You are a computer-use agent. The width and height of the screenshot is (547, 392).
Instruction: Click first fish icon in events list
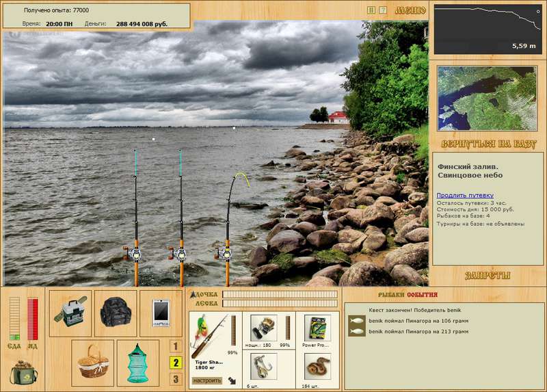click(356, 320)
